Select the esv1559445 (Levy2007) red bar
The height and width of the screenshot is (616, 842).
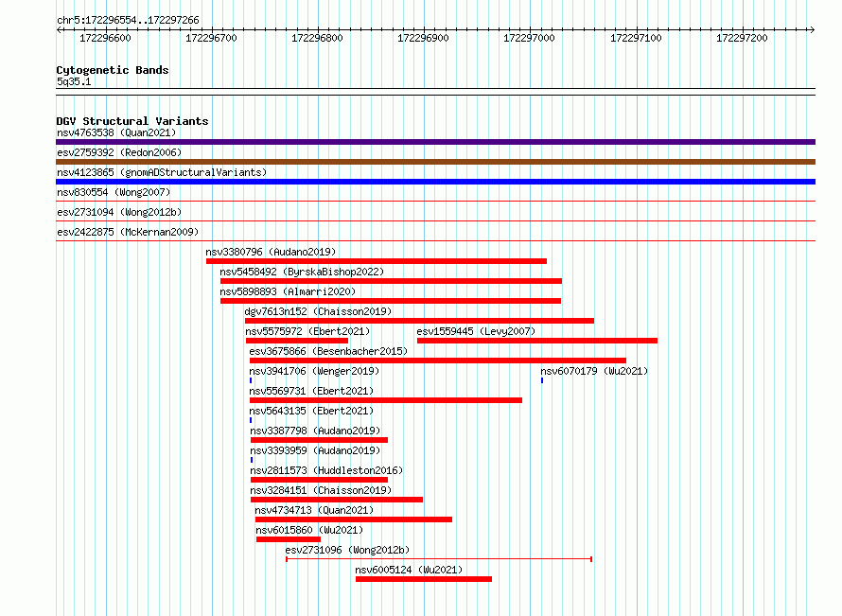[537, 341]
